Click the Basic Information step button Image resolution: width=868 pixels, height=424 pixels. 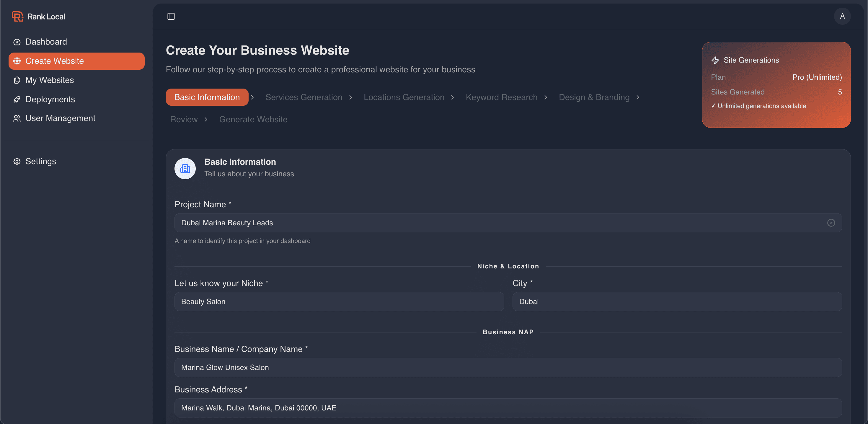pos(207,97)
